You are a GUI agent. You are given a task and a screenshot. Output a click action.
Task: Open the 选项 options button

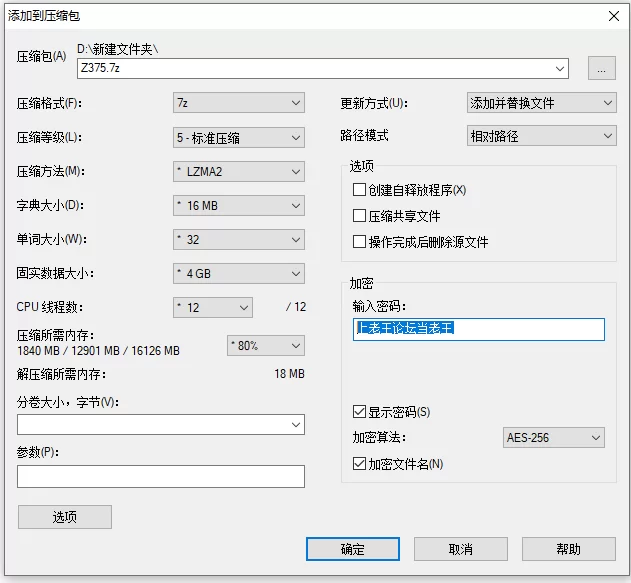pos(65,517)
